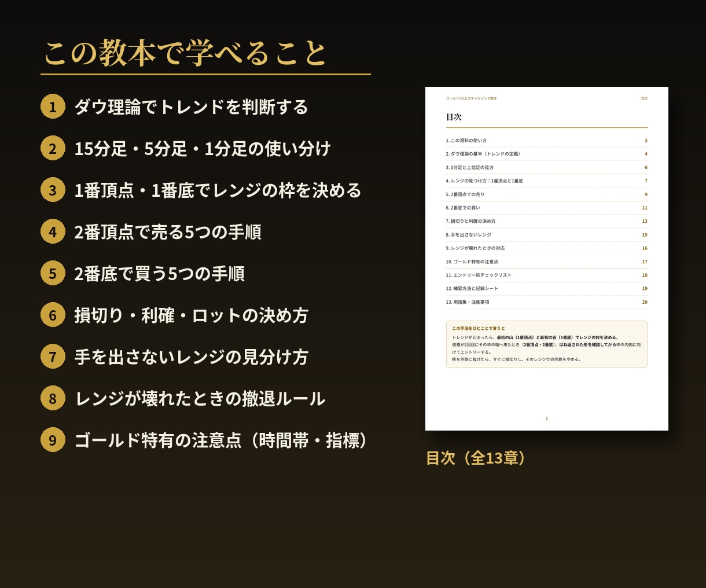Select the line '2番底で買う5つの手順'
The image size is (706, 588).
159,274
